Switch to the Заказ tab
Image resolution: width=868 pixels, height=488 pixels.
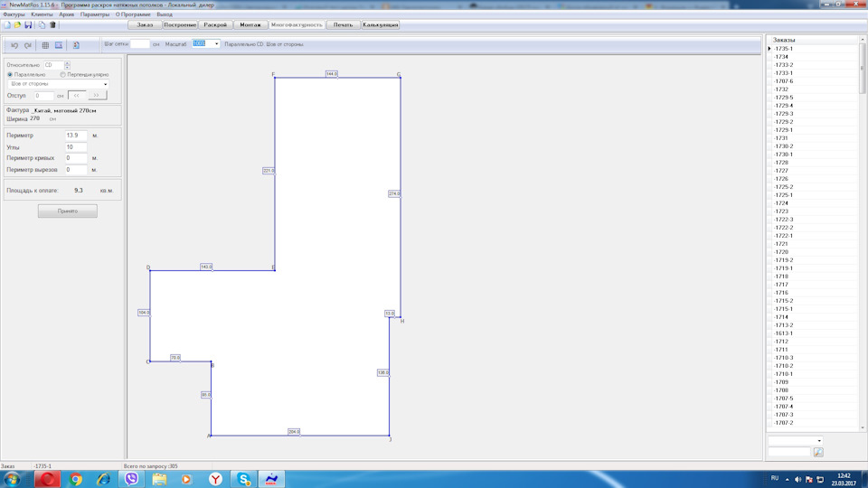[145, 25]
